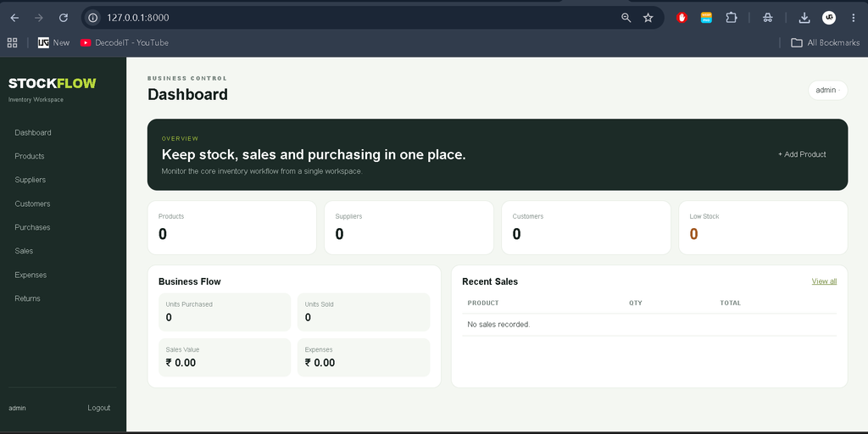Open the New bookmark
Viewport: 868px width, 434px height.
(53, 42)
